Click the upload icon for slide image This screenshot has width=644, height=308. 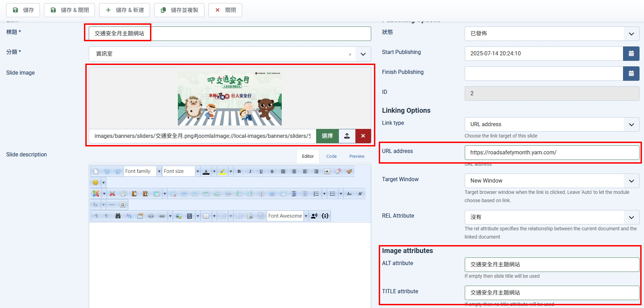[x=347, y=136]
